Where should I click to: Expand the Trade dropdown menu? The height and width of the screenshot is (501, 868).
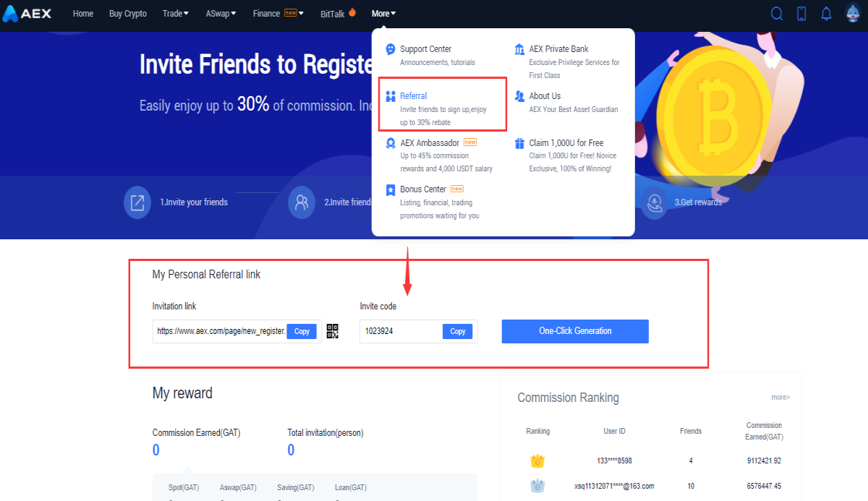[x=176, y=14]
